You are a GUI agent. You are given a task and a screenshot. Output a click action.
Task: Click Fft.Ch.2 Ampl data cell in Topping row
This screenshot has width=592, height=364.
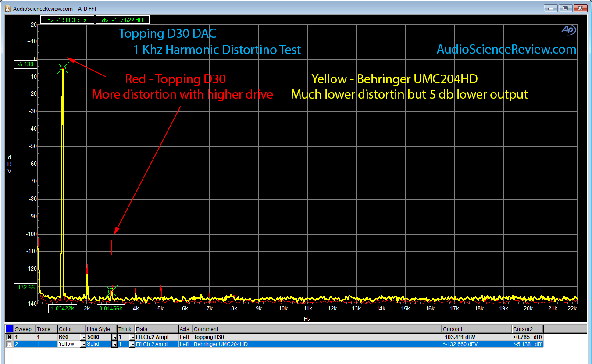(x=157, y=337)
